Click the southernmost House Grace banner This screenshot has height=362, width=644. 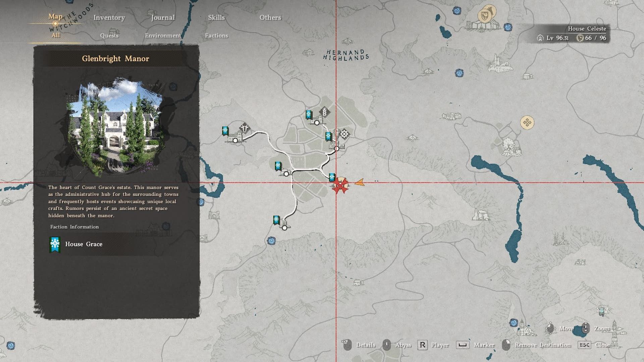276,220
